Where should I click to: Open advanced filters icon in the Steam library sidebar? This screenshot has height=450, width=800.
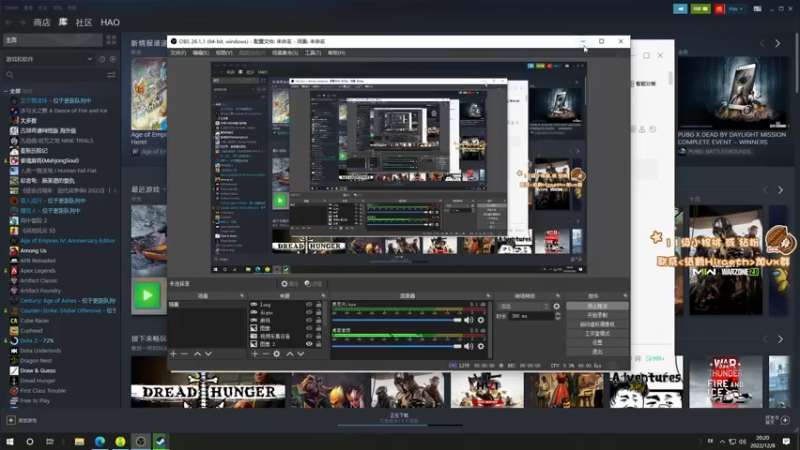pos(111,75)
